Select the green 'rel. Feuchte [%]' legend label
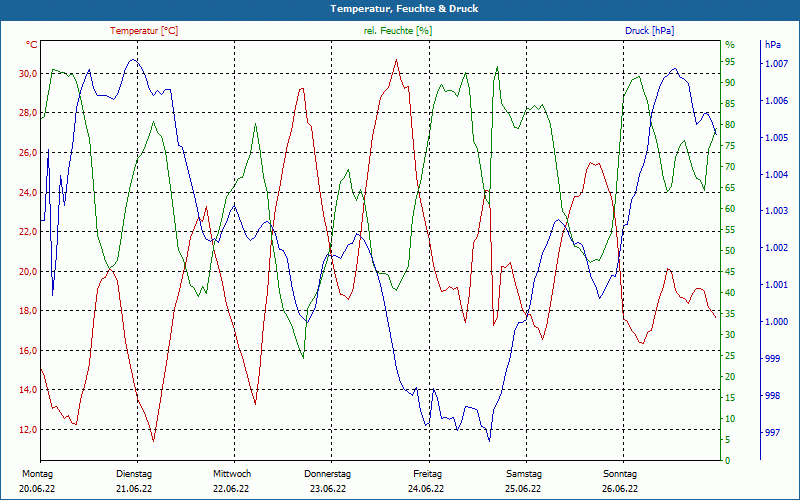 398,31
